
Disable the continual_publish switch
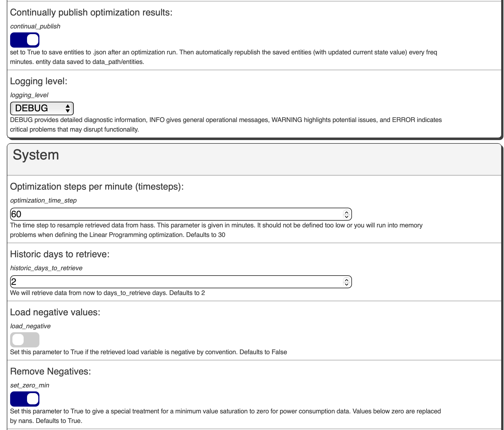(25, 40)
